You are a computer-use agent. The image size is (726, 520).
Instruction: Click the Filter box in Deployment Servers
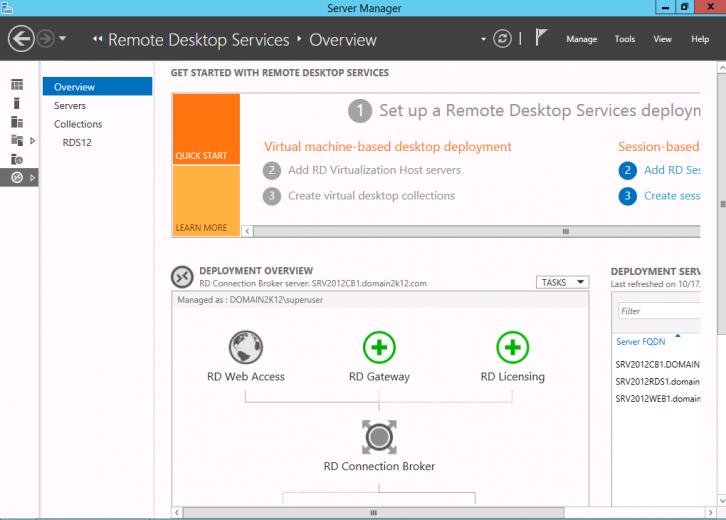(659, 311)
